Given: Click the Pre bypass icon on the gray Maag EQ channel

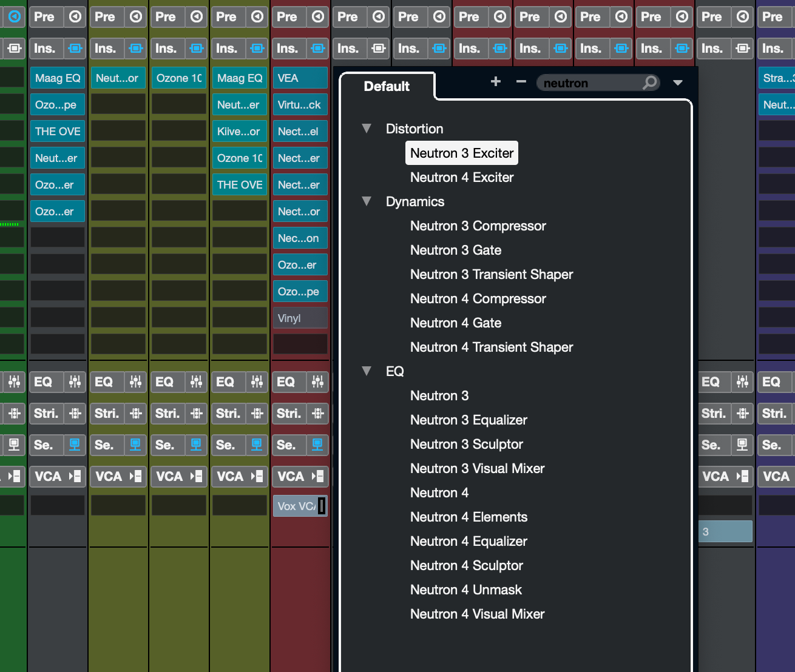Looking at the screenshot, I should pyautogui.click(x=75, y=16).
